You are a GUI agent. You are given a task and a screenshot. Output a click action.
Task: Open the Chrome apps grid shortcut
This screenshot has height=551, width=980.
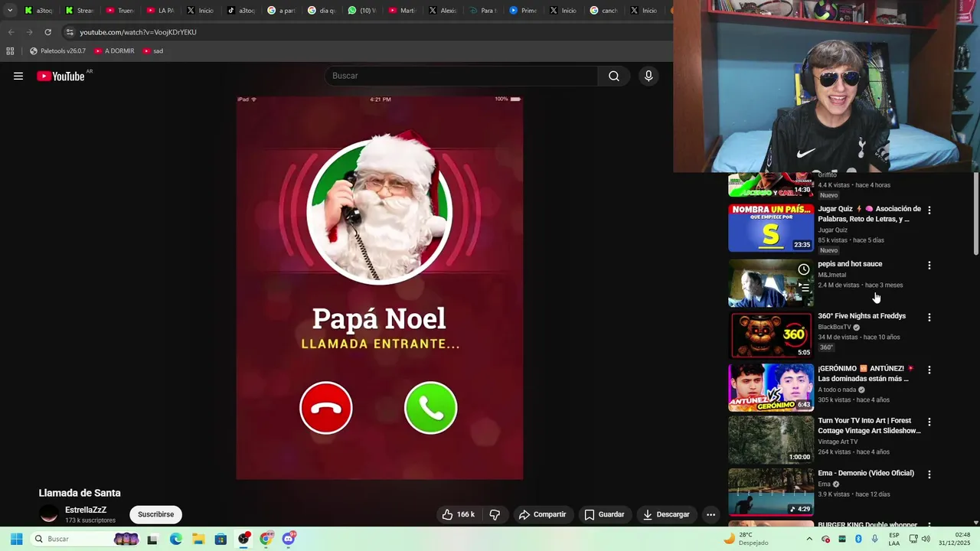(10, 51)
